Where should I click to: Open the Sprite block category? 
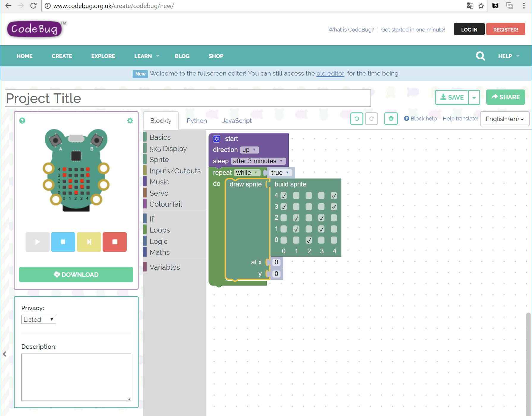point(175,160)
